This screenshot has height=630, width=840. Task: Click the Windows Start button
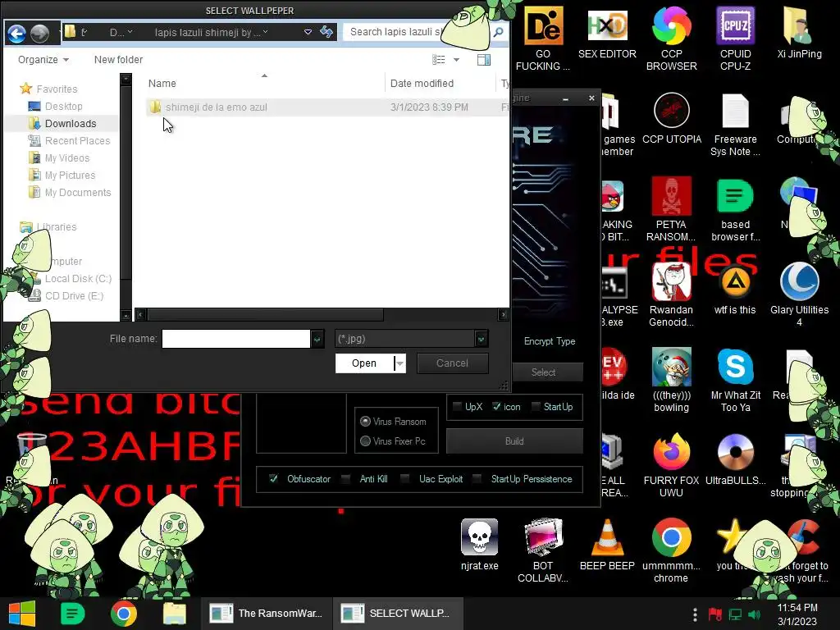pos(22,614)
